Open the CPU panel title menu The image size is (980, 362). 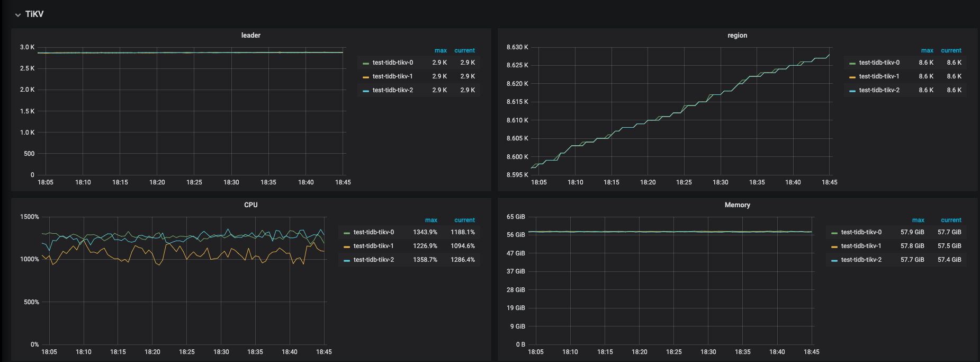coord(250,205)
